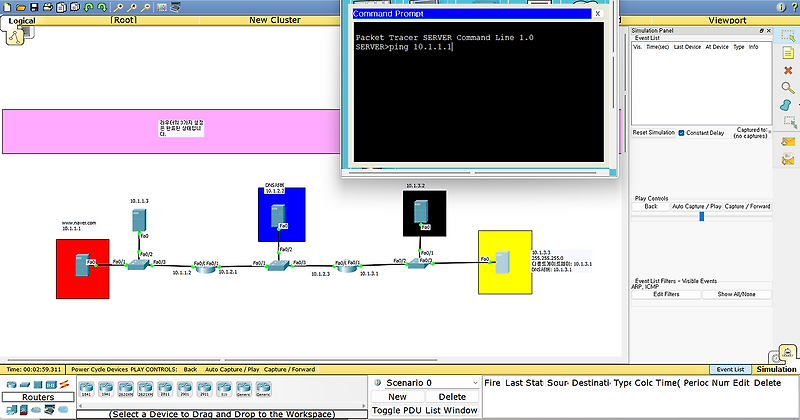Select the red www.naver.com server device
The image size is (800, 420).
(x=83, y=265)
